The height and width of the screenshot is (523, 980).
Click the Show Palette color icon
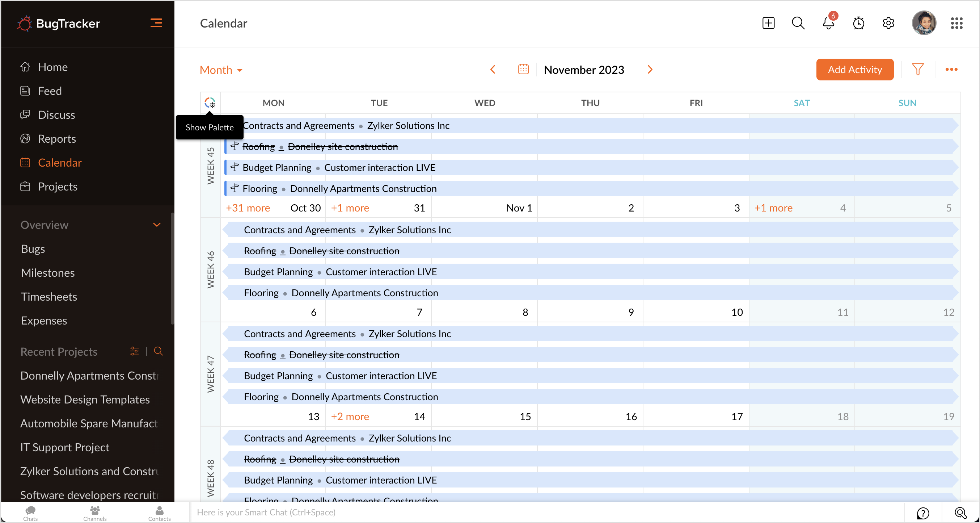pyautogui.click(x=210, y=103)
